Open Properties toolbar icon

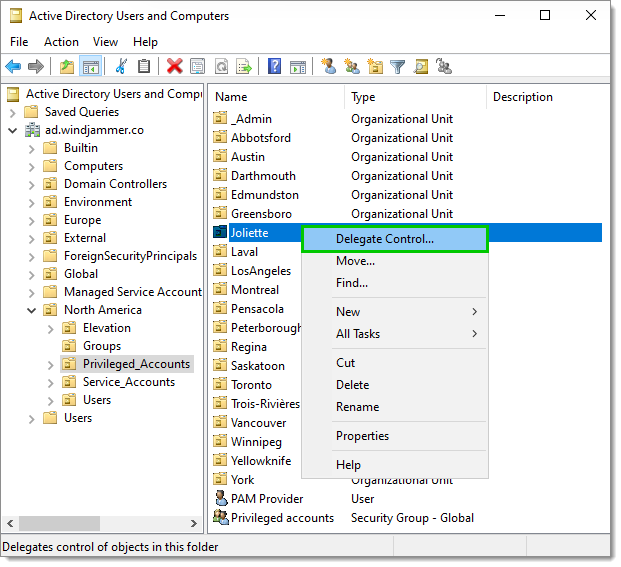click(x=197, y=66)
